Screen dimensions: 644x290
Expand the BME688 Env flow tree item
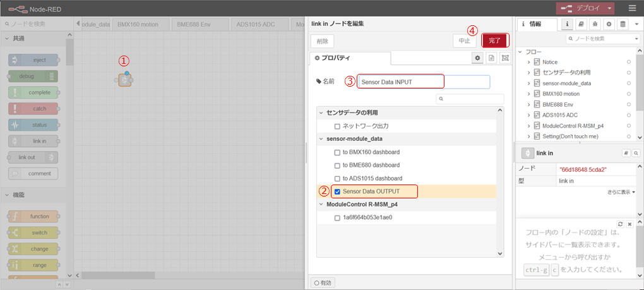click(x=528, y=104)
